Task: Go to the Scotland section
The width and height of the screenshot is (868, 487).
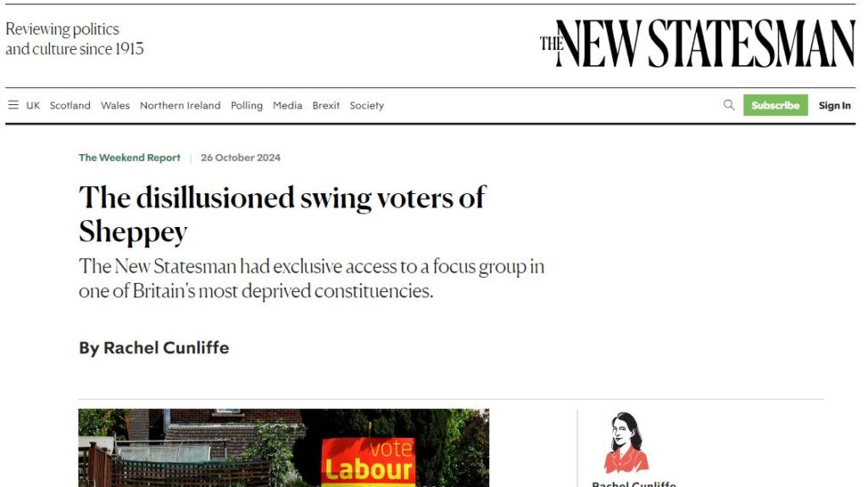Action: (70, 106)
